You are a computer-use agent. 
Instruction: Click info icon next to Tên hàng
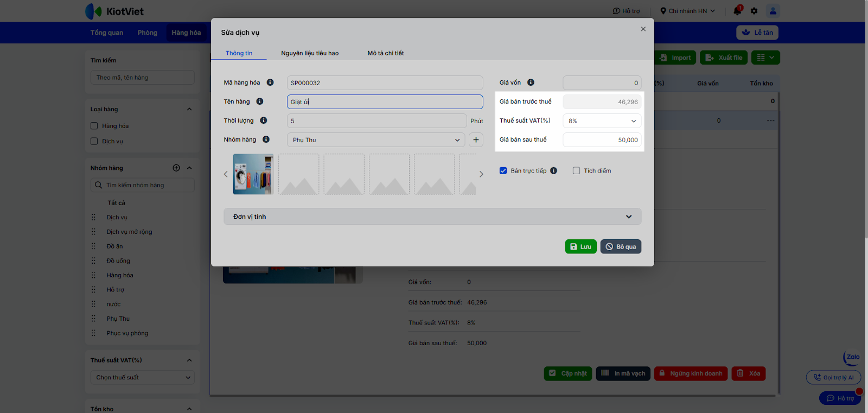[x=260, y=101]
